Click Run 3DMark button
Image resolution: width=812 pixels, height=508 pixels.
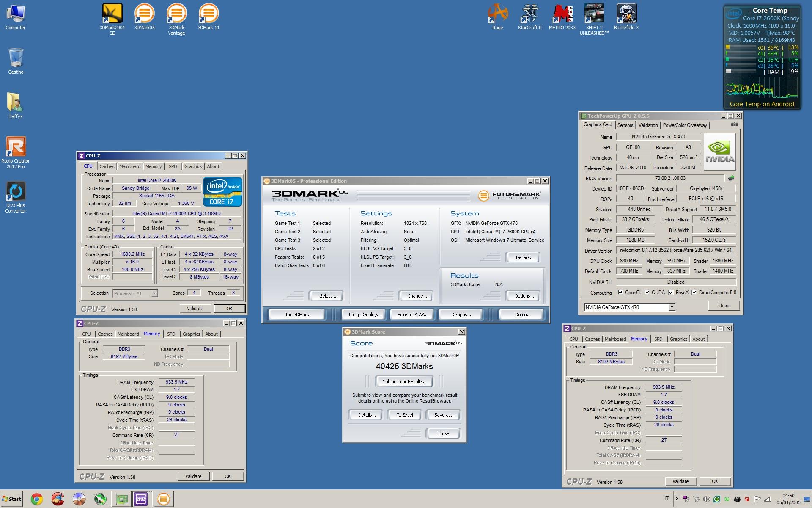pyautogui.click(x=296, y=315)
